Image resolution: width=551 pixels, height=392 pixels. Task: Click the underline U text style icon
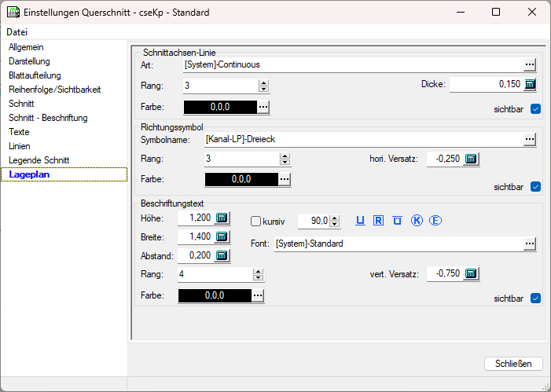click(x=360, y=221)
